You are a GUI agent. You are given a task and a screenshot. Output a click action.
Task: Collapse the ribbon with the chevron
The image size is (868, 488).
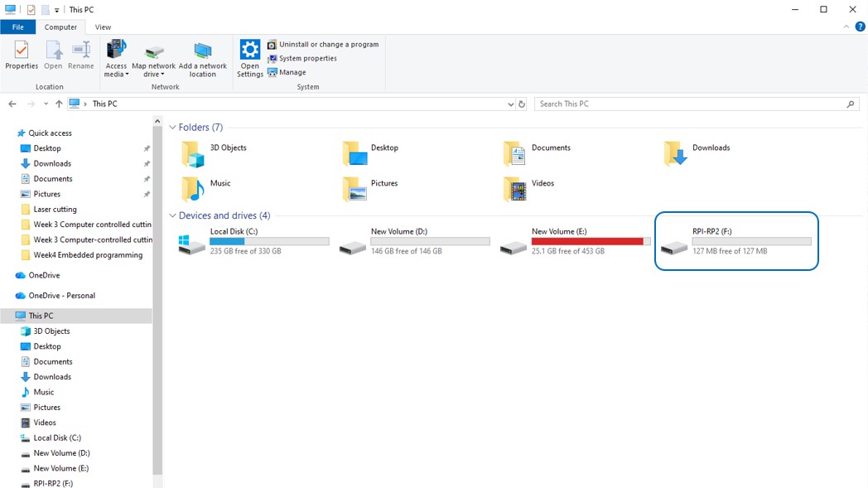[x=846, y=27]
